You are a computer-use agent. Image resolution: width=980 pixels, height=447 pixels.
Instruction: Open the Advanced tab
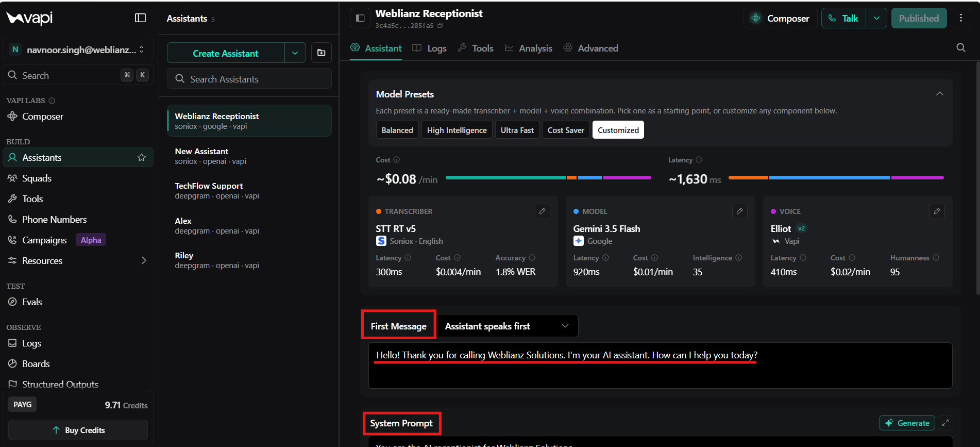click(590, 48)
